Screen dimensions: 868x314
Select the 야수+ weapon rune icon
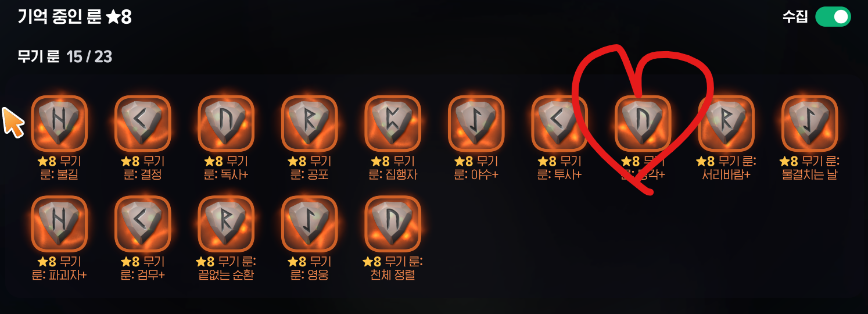(476, 123)
